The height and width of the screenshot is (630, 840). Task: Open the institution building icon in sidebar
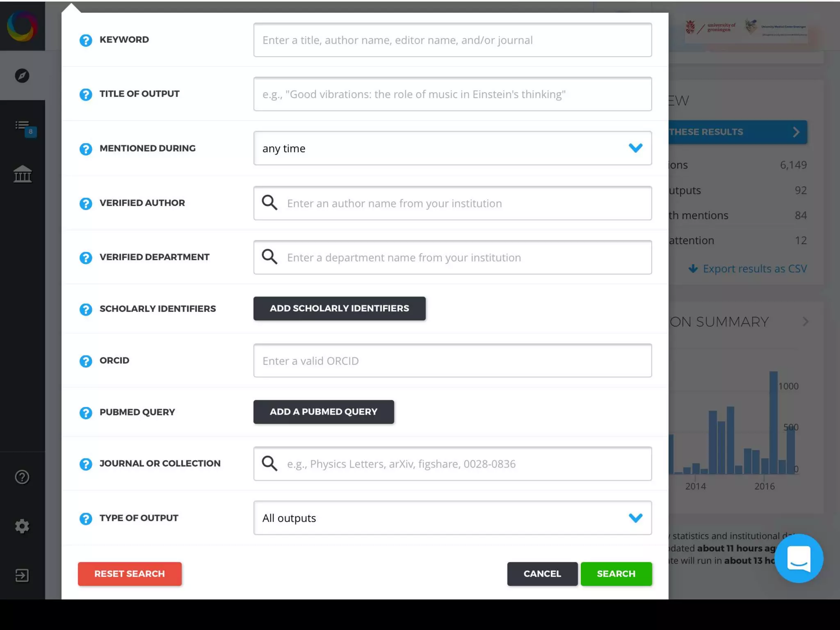pos(23,174)
